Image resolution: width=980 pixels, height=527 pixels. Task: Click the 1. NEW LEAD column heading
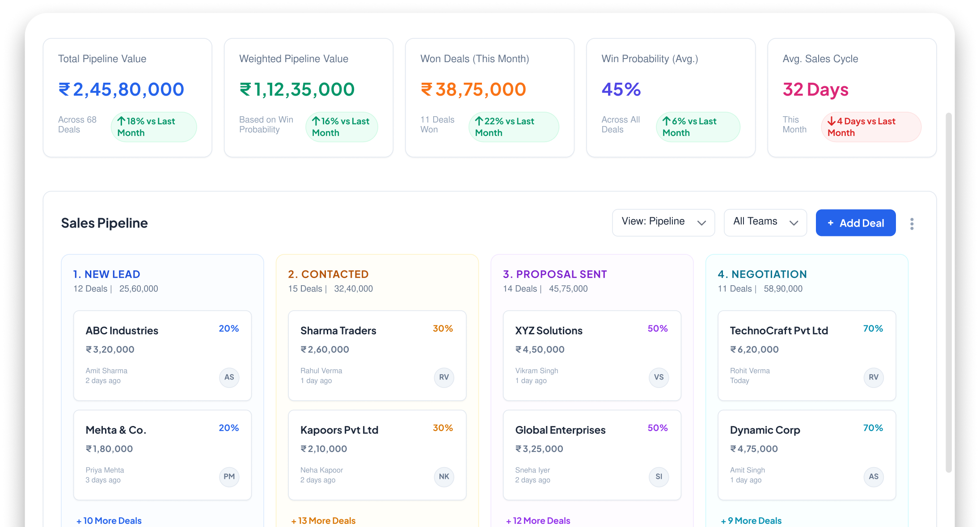coord(106,274)
